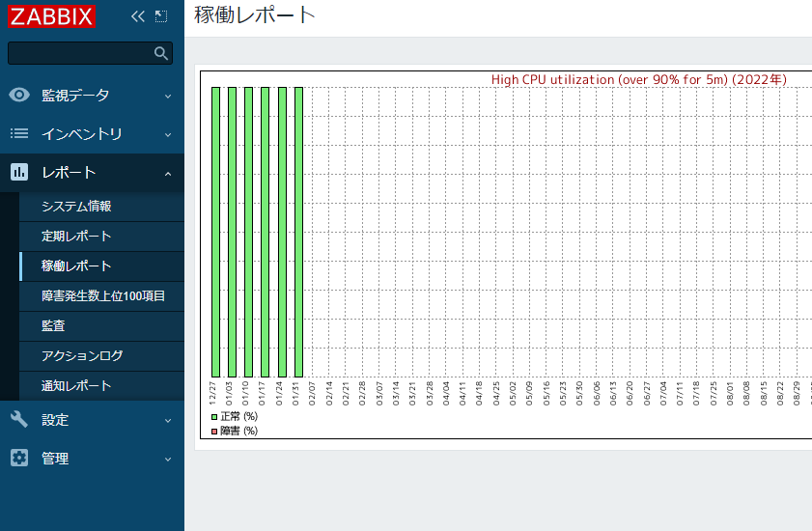This screenshot has width=812, height=531.
Task: Click the search magnifier icon
Action: tap(161, 53)
